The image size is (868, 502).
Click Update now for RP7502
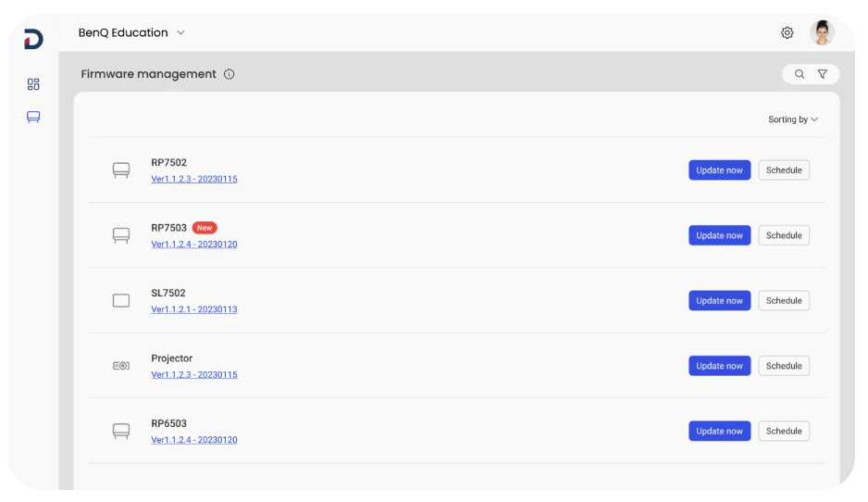point(719,170)
